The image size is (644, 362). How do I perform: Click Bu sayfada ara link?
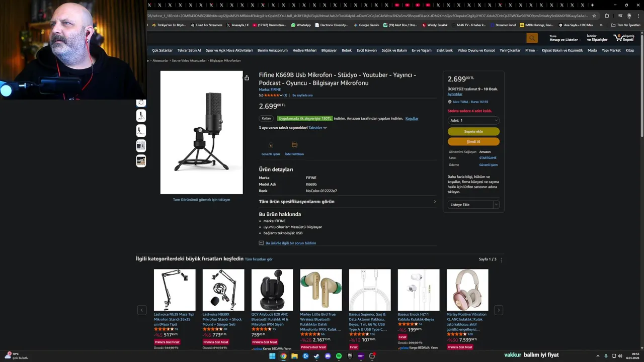click(302, 95)
